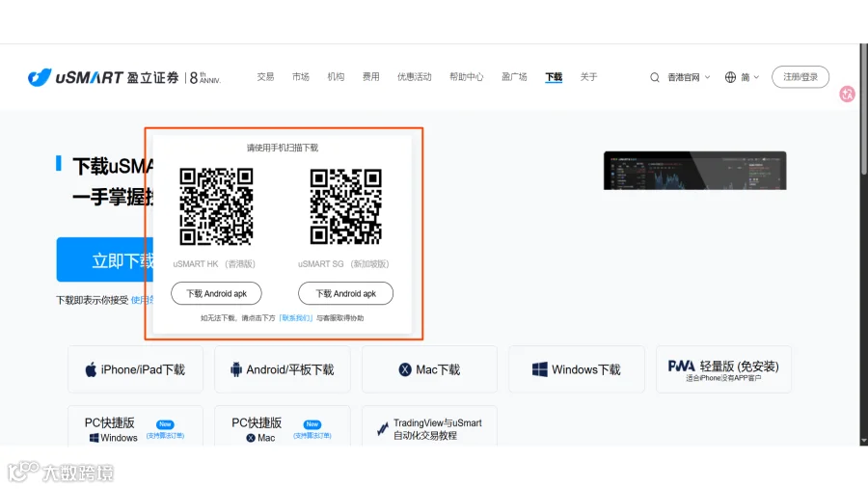This screenshot has height=489, width=868.
Task: Click the Mac X icon on Mac下载
Action: point(405,369)
